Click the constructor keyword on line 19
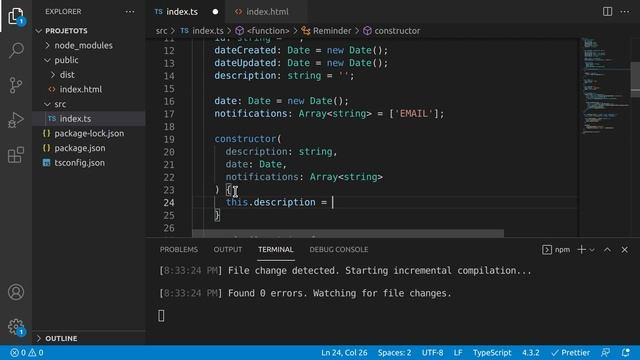The image size is (640, 360). (x=245, y=139)
